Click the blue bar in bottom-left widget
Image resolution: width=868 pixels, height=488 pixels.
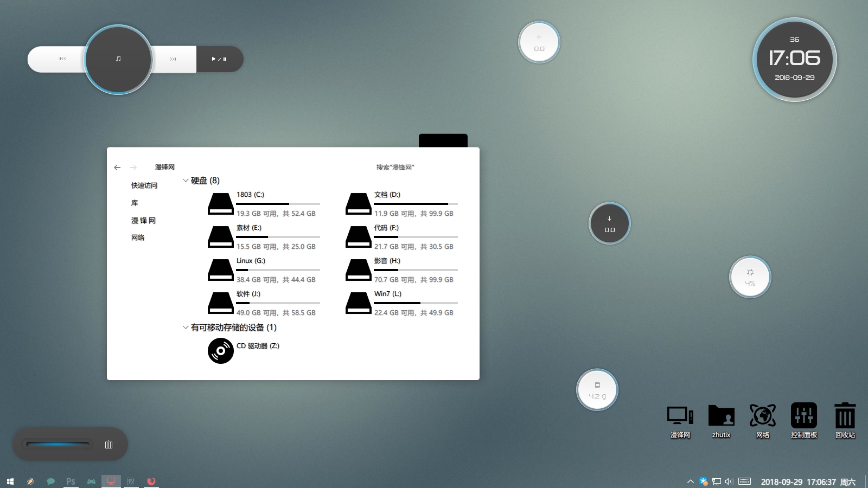tap(58, 445)
